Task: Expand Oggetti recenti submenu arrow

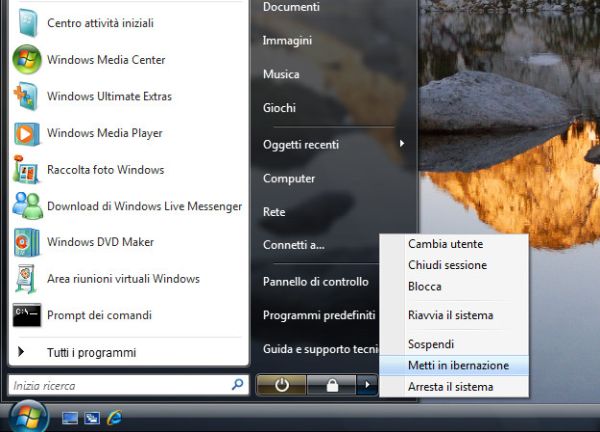Action: [x=402, y=143]
